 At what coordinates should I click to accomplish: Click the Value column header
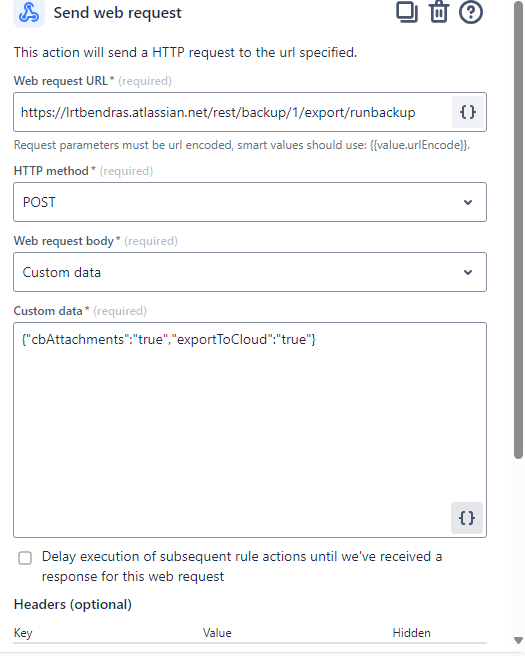pyautogui.click(x=217, y=633)
